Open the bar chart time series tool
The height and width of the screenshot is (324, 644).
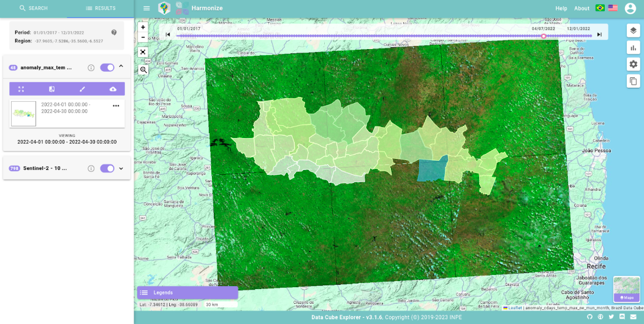pyautogui.click(x=634, y=48)
